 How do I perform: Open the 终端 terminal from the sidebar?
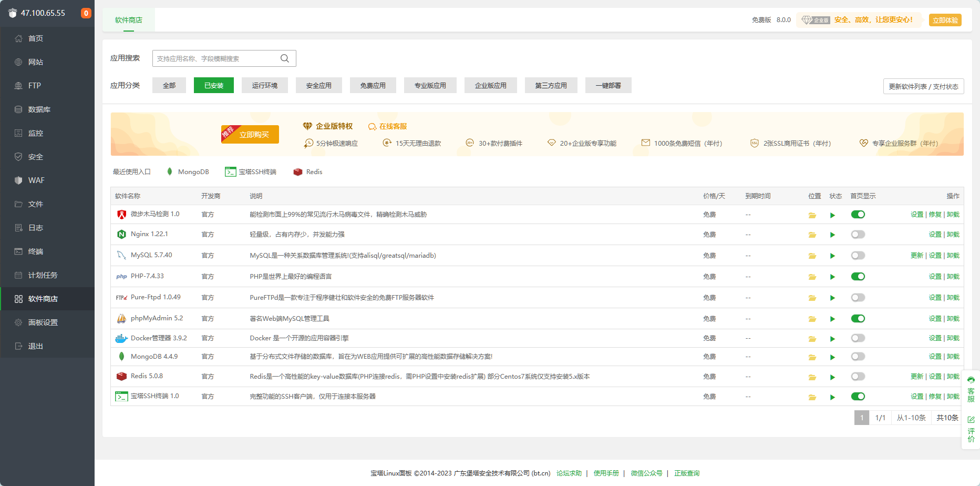(34, 251)
